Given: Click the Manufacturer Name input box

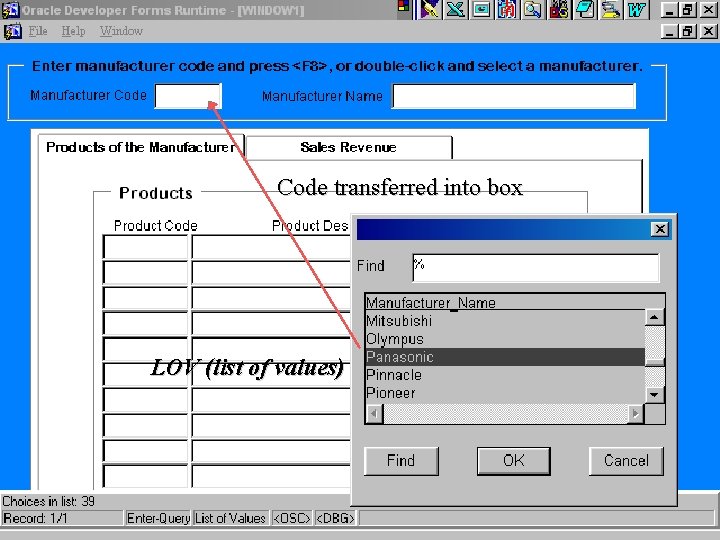Looking at the screenshot, I should coord(514,96).
